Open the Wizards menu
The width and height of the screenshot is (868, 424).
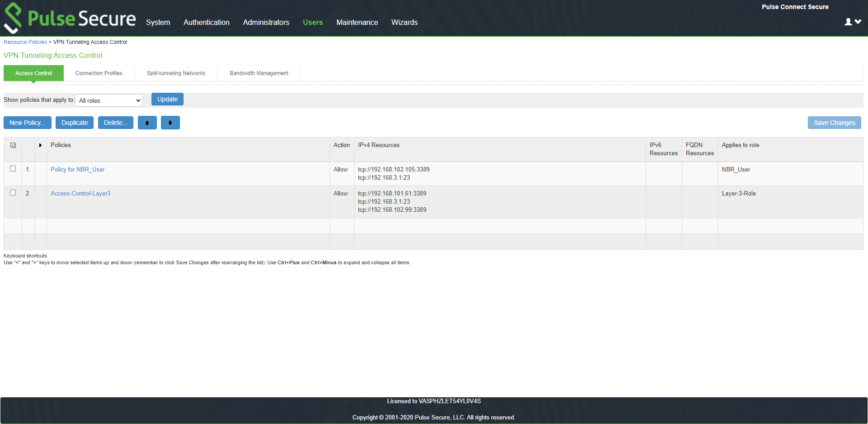405,22
